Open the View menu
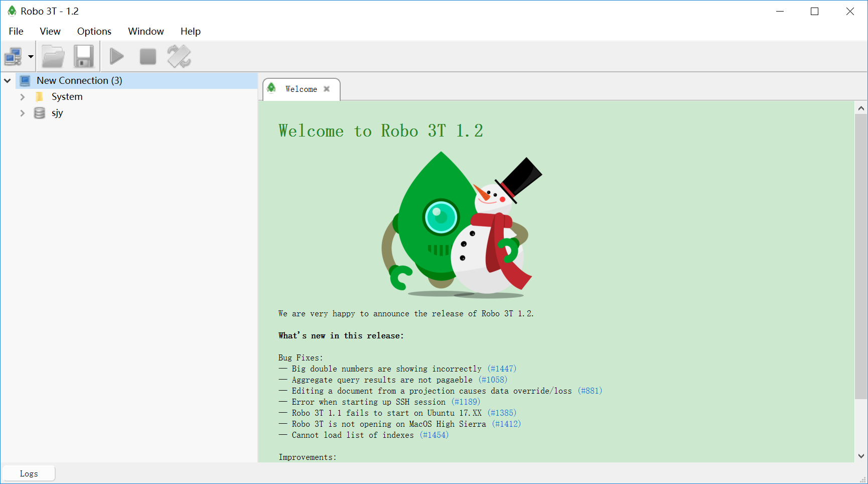The width and height of the screenshot is (868, 484). point(50,31)
